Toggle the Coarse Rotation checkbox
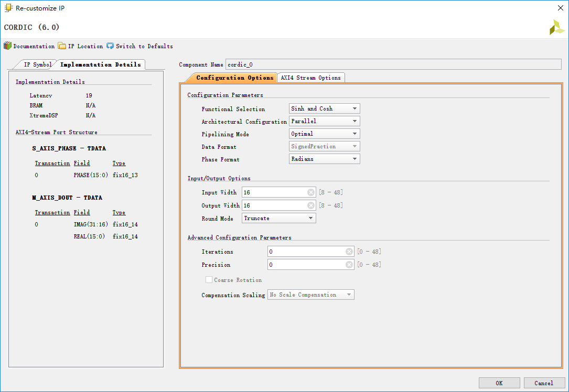This screenshot has width=569, height=392. pos(209,280)
